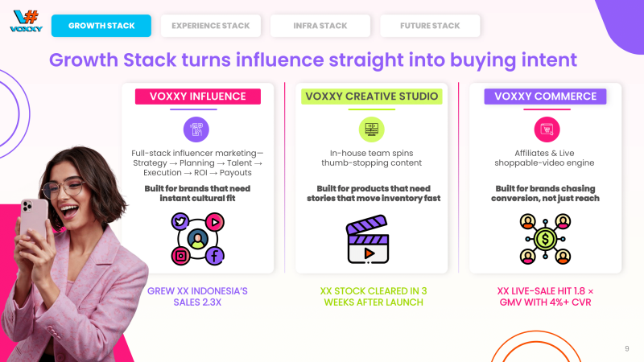Screen dimensions: 644x362
Task: Click the Voxxy logo
Action: click(25, 19)
